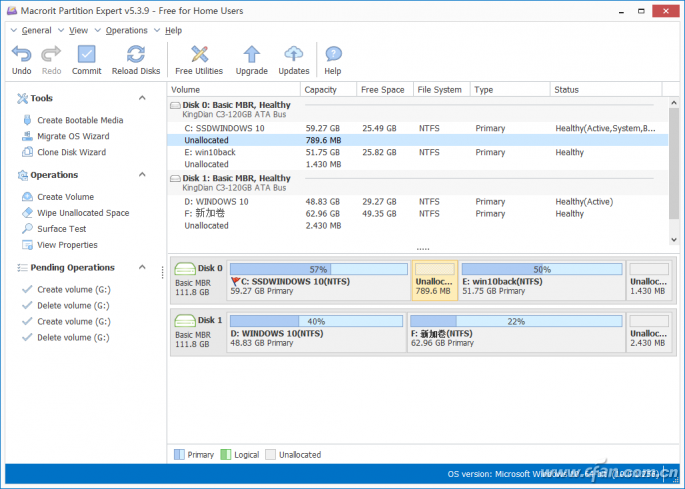Click the Help speech bubble icon
Image resolution: width=685 pixels, height=489 pixels.
pos(333,55)
